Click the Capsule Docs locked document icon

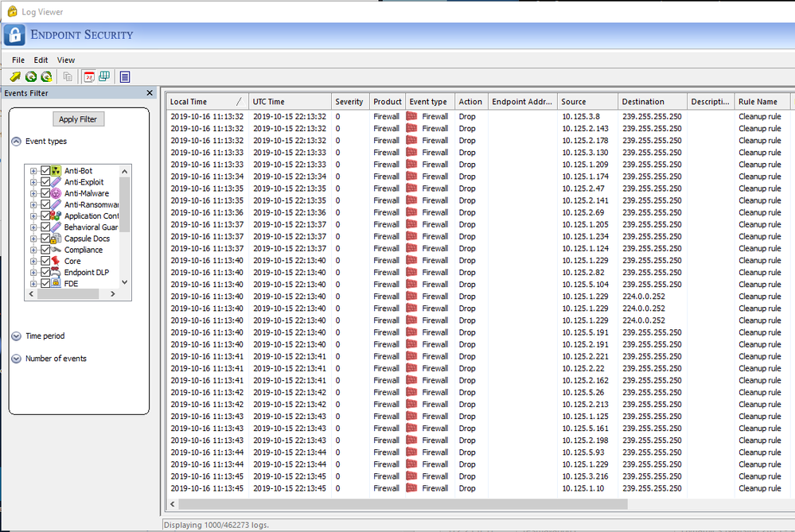coord(56,238)
